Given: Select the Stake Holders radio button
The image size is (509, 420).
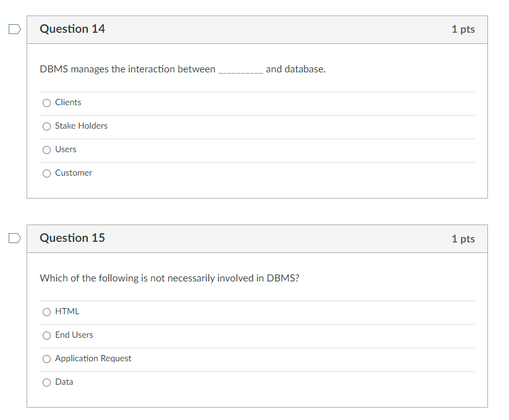Looking at the screenshot, I should pyautogui.click(x=46, y=126).
